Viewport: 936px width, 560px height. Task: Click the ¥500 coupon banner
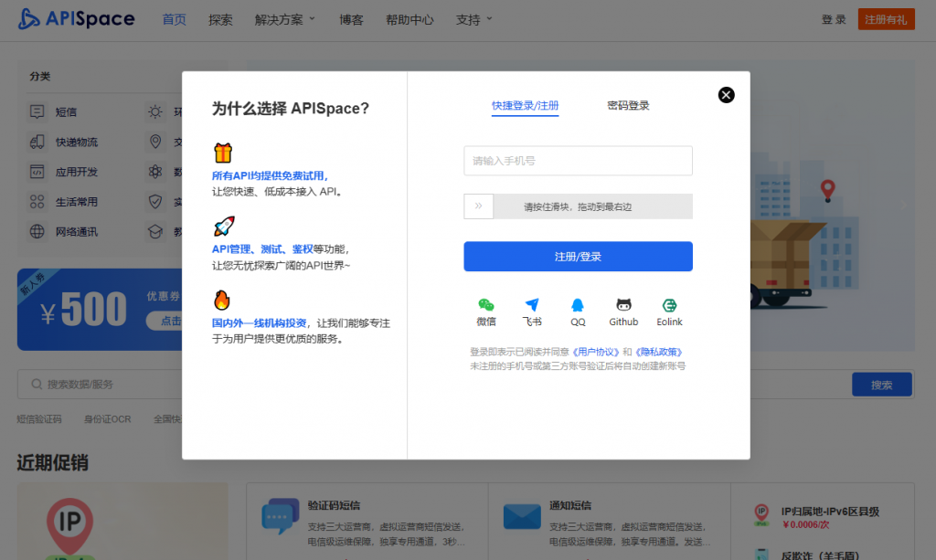[100, 310]
